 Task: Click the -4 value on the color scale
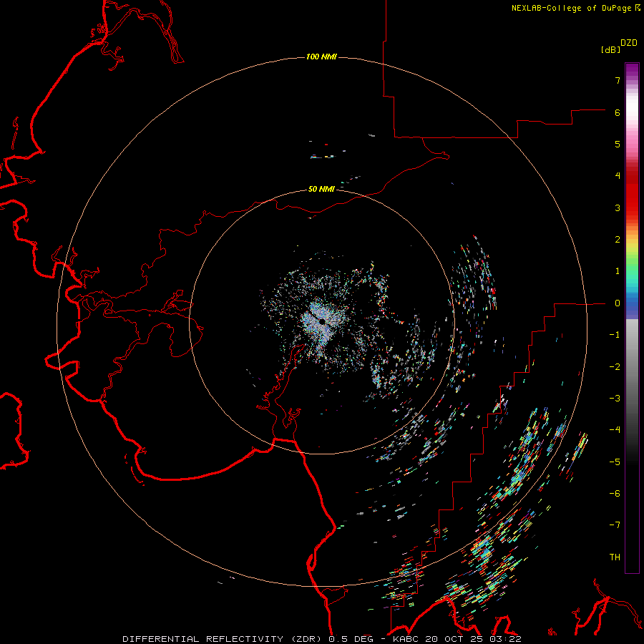(615, 430)
